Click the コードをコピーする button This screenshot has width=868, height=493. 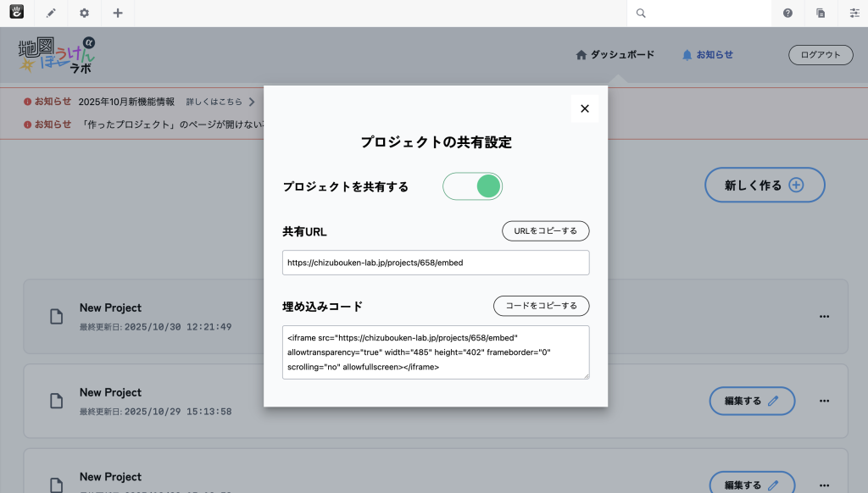click(x=541, y=306)
